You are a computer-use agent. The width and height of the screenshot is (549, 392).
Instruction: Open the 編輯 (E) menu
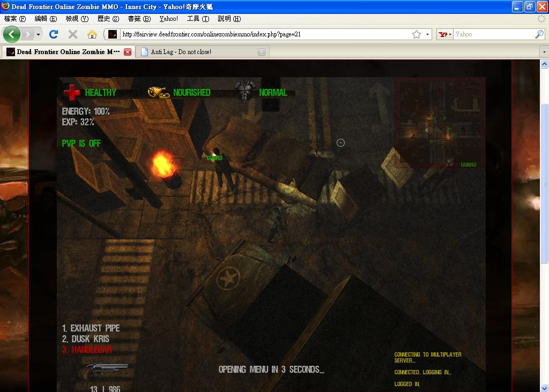(x=46, y=19)
